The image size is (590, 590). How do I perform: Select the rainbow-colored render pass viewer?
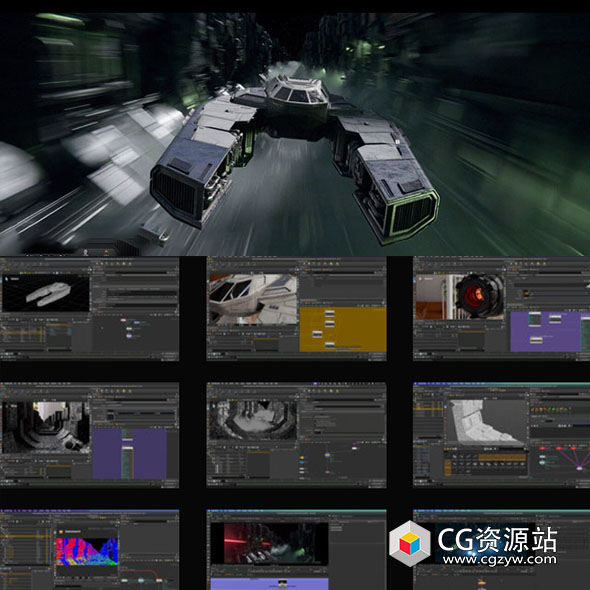pos(87,551)
